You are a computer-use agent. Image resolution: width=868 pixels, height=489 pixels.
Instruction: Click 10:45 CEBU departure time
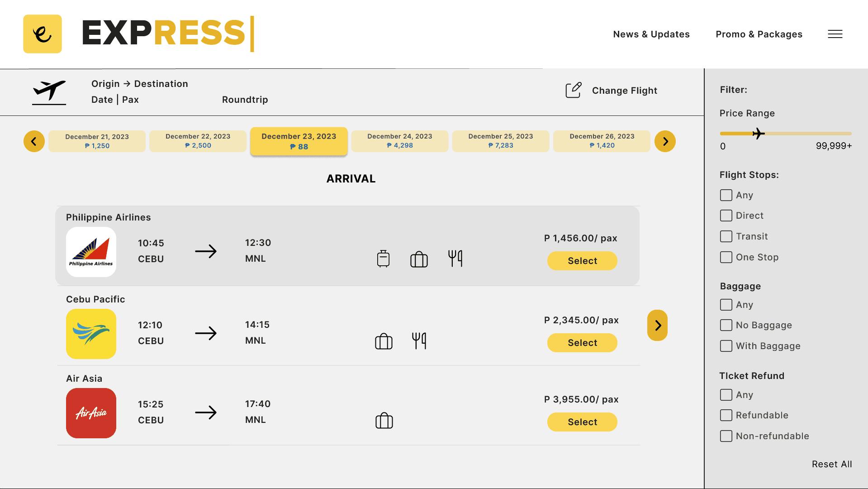click(x=151, y=251)
